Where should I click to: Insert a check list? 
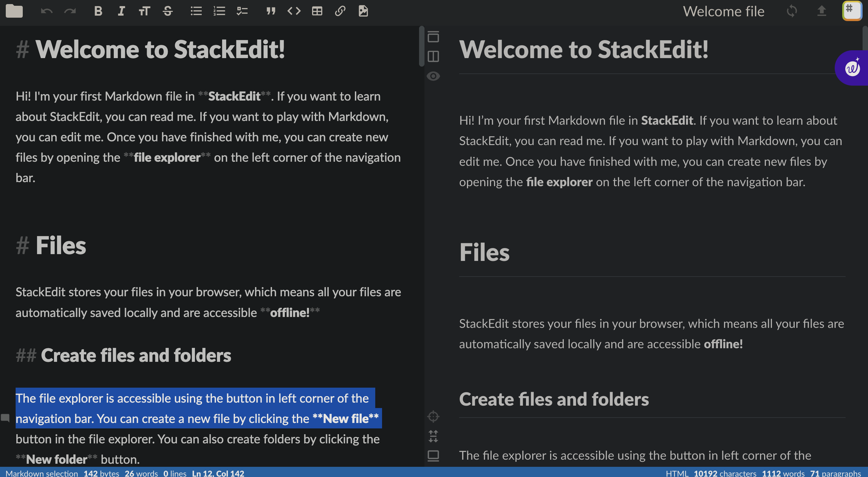pos(242,11)
